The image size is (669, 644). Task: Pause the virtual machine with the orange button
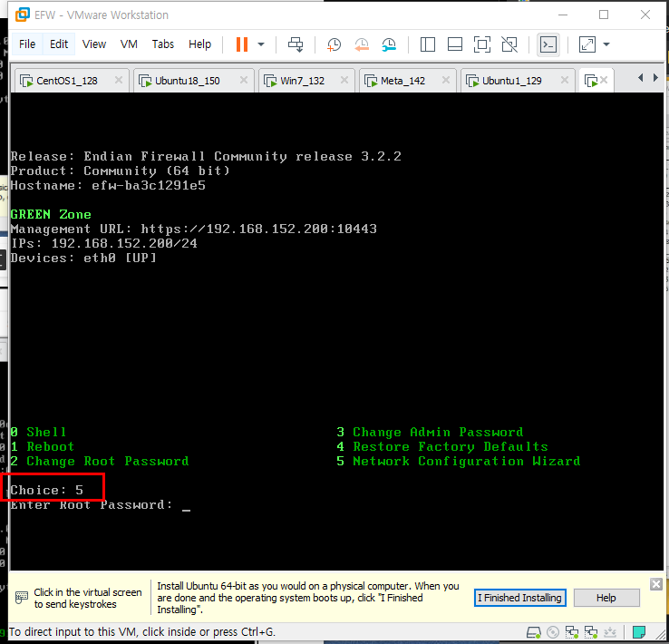click(242, 44)
